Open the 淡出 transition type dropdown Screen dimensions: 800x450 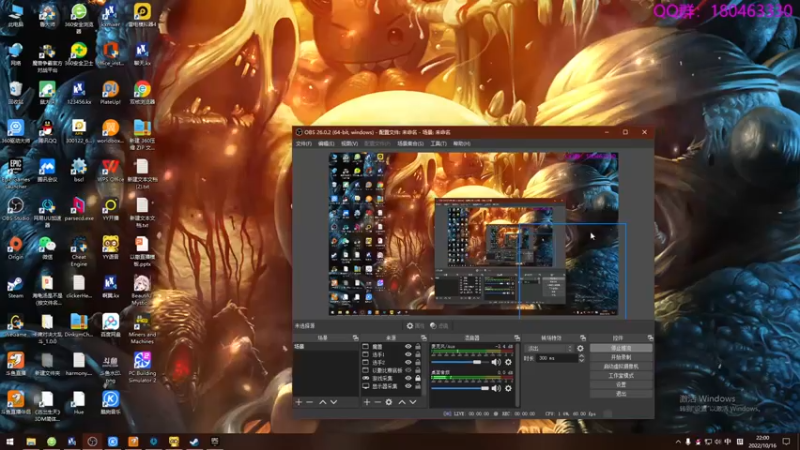click(x=549, y=348)
